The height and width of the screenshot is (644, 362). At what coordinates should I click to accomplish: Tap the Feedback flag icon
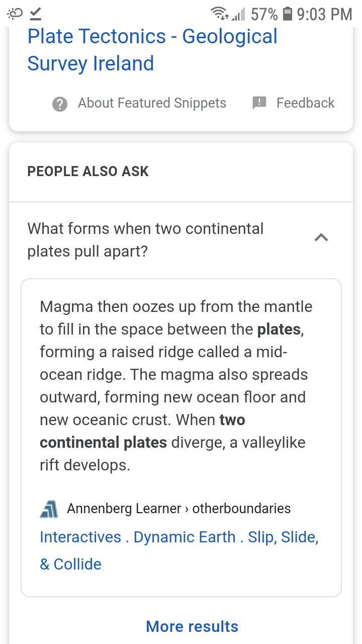pos(259,103)
